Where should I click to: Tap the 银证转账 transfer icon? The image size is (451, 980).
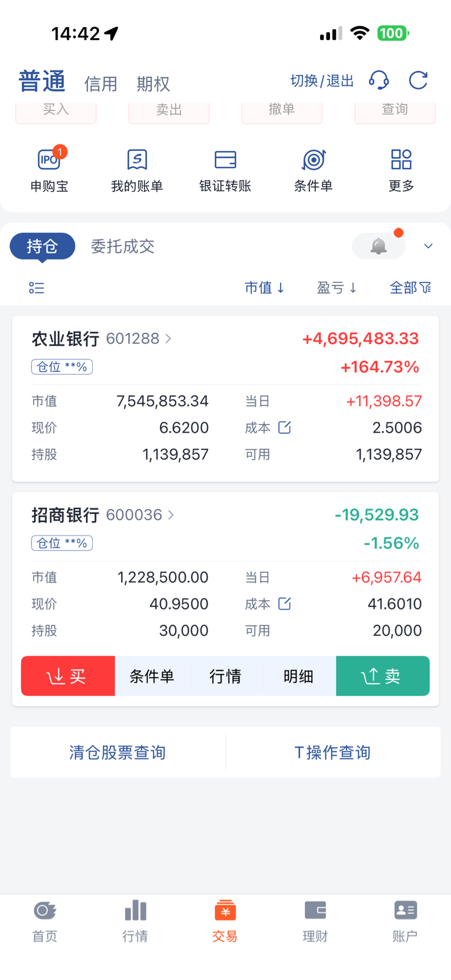pyautogui.click(x=225, y=160)
